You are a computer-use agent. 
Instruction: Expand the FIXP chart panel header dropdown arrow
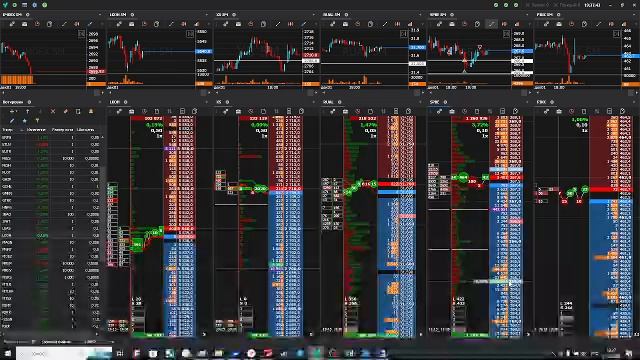tap(634, 15)
